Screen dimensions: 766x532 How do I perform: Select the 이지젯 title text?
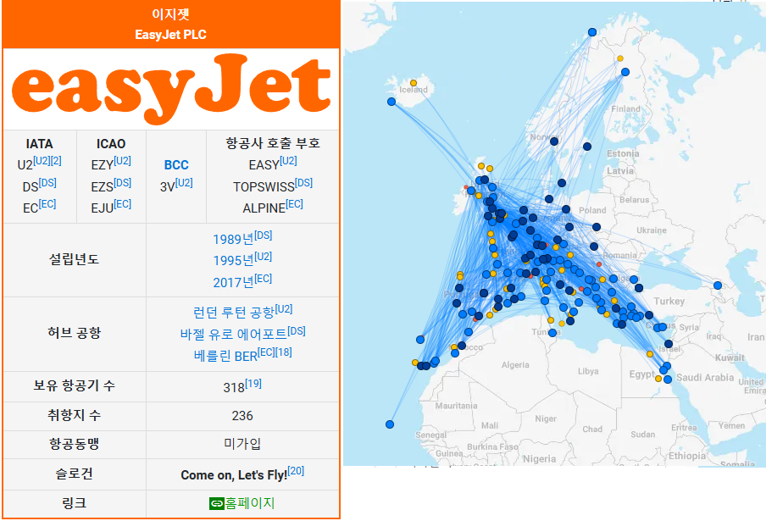coord(170,14)
